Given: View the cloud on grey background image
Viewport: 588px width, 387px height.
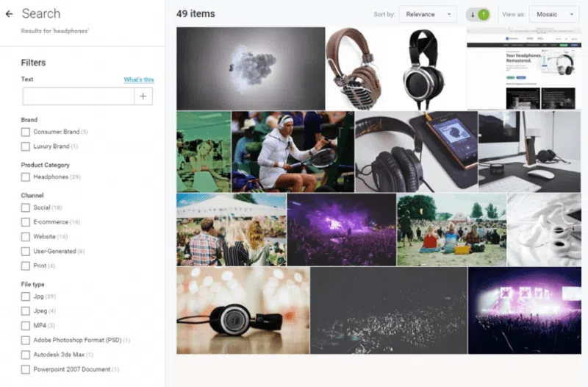Looking at the screenshot, I should 251,68.
